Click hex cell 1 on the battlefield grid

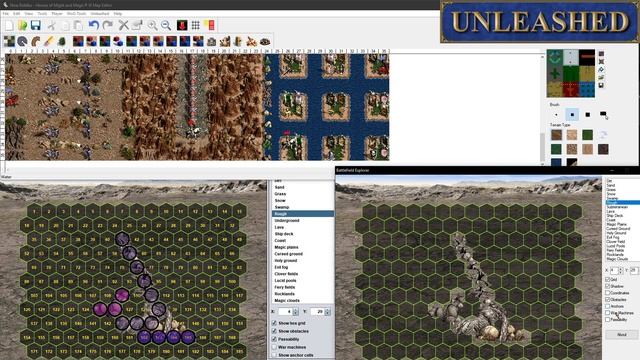point(34,211)
